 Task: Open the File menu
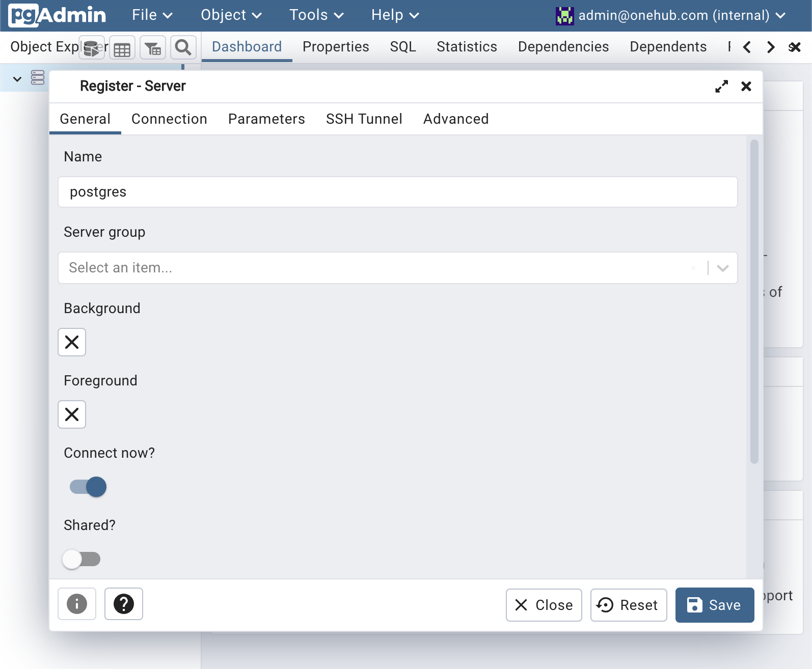[x=152, y=15]
